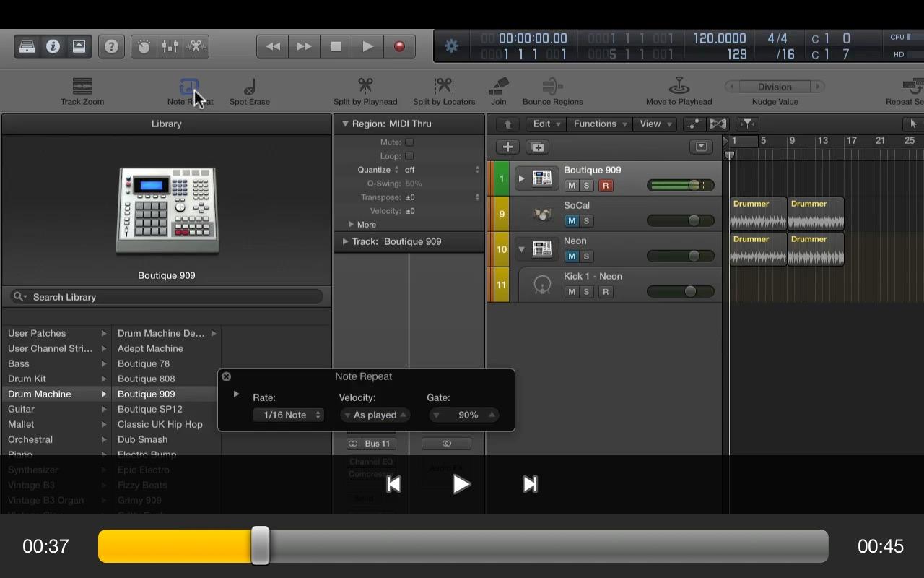The width and height of the screenshot is (924, 578).
Task: Select the Guitar library category
Action: [x=21, y=409]
